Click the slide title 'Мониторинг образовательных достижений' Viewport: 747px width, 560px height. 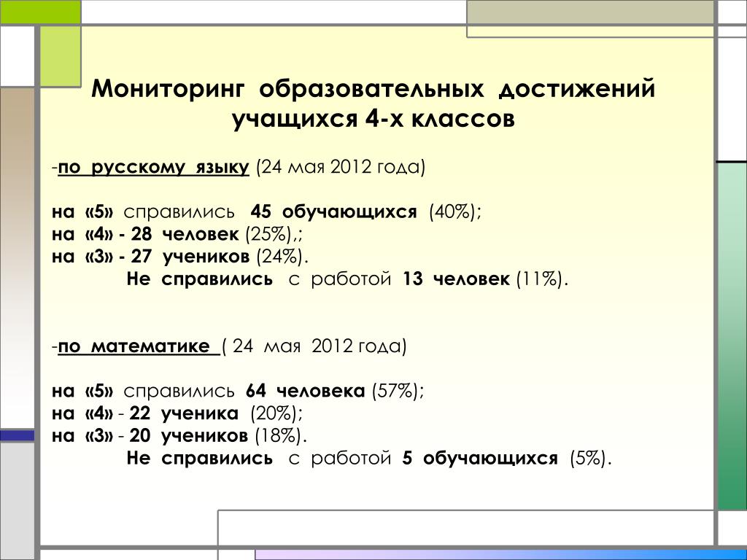tap(373, 90)
